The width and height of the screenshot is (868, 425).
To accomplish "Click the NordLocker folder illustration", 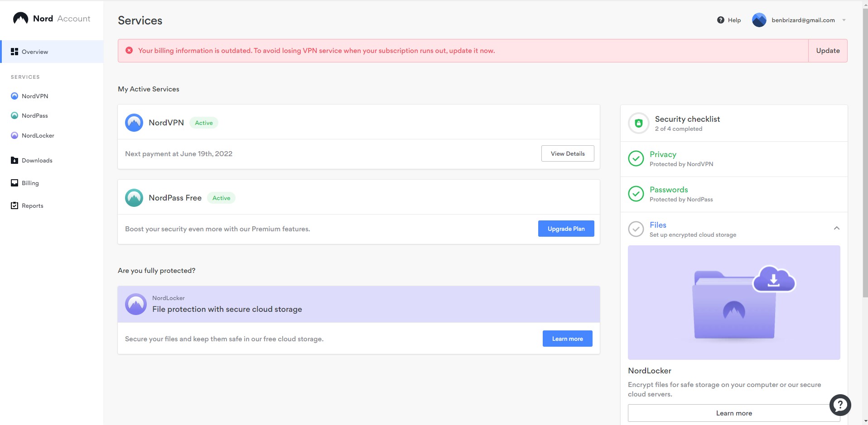I will click(734, 302).
